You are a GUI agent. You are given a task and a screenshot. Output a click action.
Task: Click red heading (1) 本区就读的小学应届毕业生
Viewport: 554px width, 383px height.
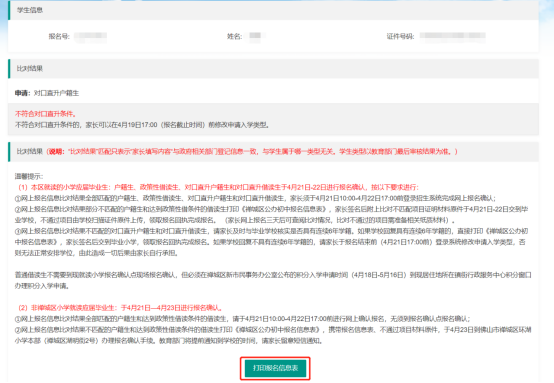pos(218,187)
